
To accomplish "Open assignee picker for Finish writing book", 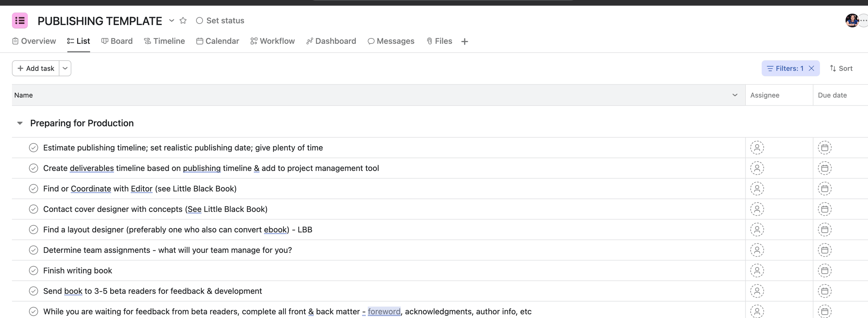I will (x=757, y=271).
